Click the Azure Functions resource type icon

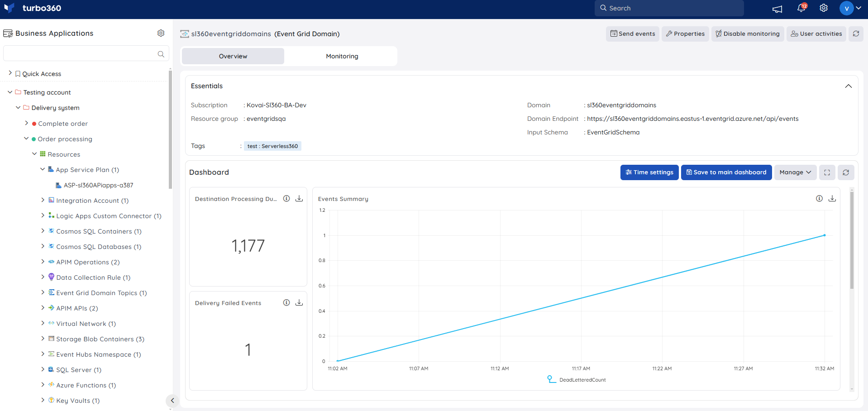point(52,385)
